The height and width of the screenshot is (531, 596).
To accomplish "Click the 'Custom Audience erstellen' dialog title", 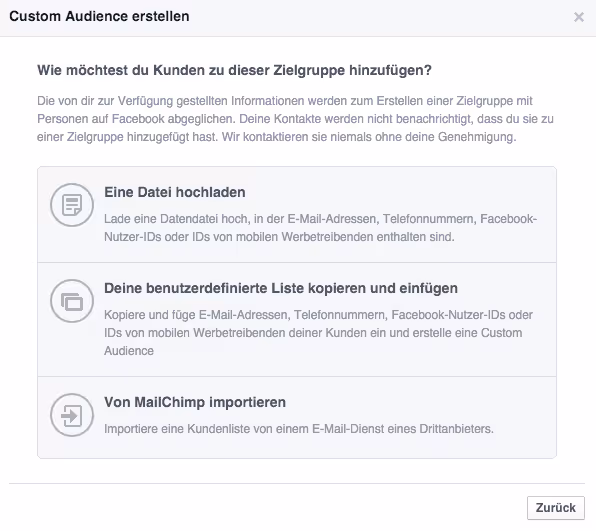I will 99,16.
